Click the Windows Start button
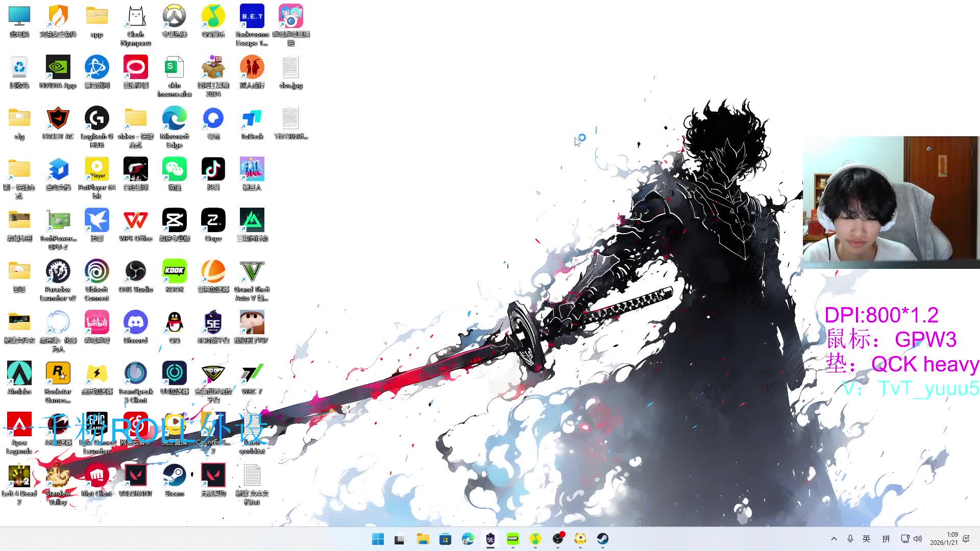 (378, 539)
